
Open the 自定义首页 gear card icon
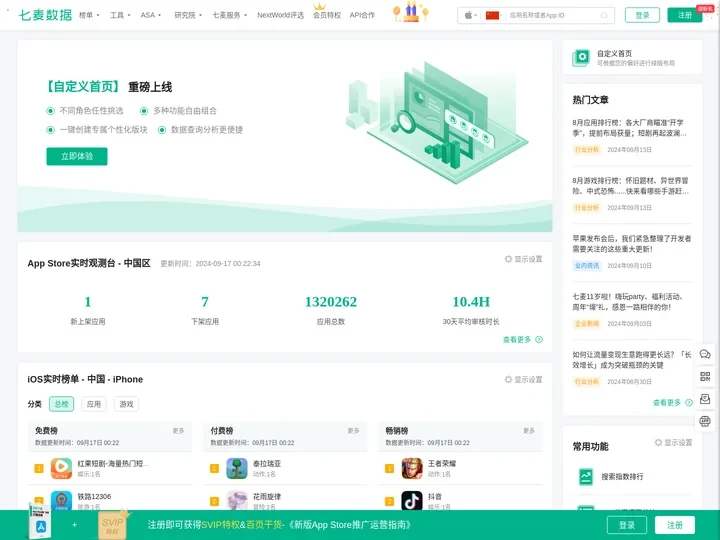click(581, 58)
